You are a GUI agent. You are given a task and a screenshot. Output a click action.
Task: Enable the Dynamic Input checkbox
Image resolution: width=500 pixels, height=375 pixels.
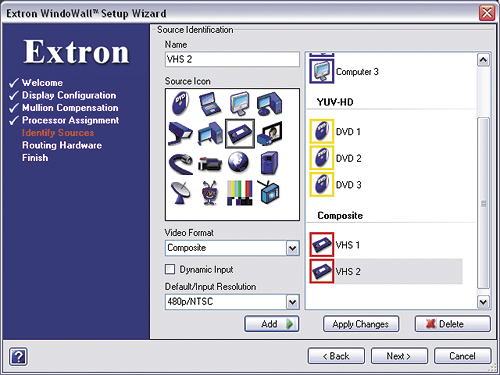point(170,269)
